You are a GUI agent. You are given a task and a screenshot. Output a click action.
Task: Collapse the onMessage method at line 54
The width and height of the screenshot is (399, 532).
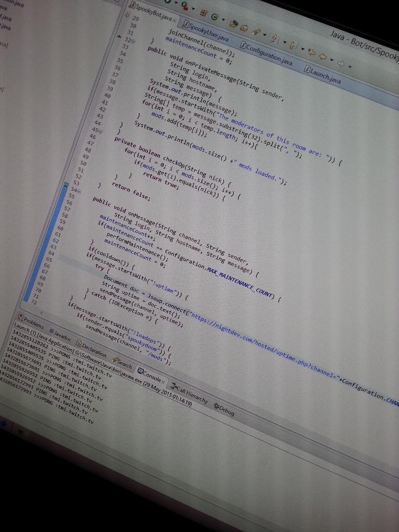78,191
